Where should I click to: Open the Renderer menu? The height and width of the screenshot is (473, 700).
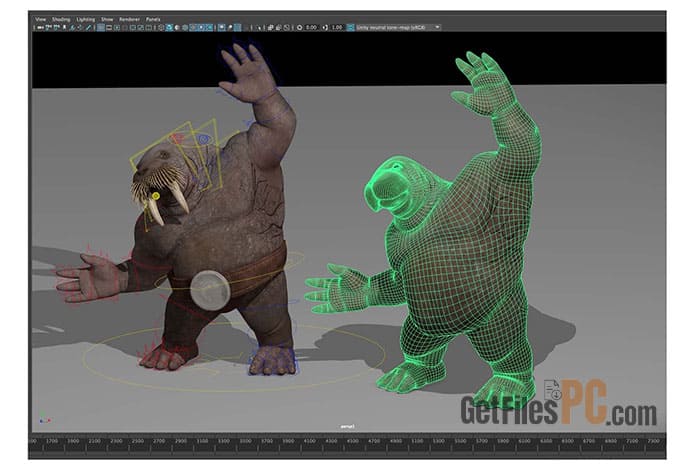pyautogui.click(x=129, y=20)
